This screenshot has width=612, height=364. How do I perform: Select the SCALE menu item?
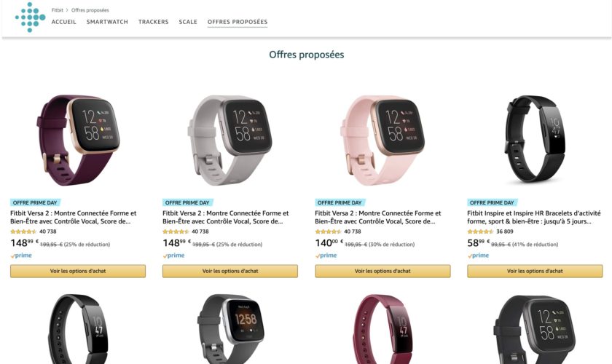tap(188, 22)
